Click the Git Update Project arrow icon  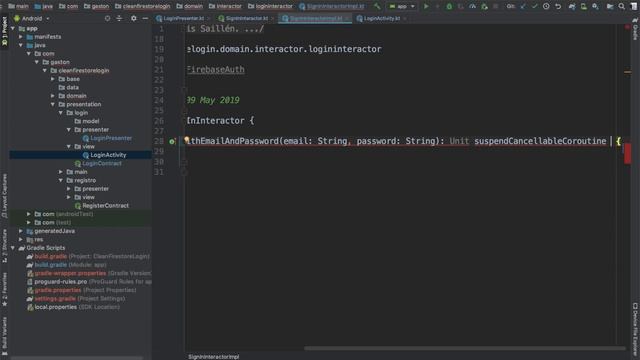click(523, 6)
